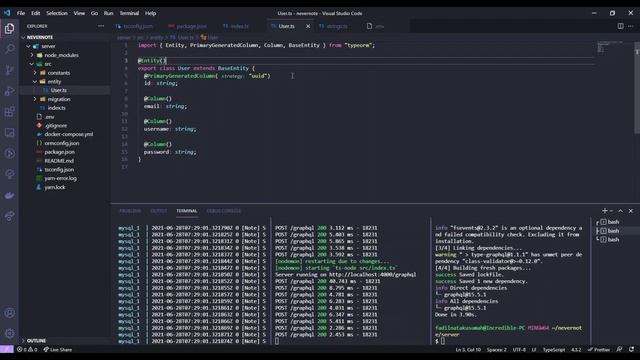Open the Go menu

point(94,13)
